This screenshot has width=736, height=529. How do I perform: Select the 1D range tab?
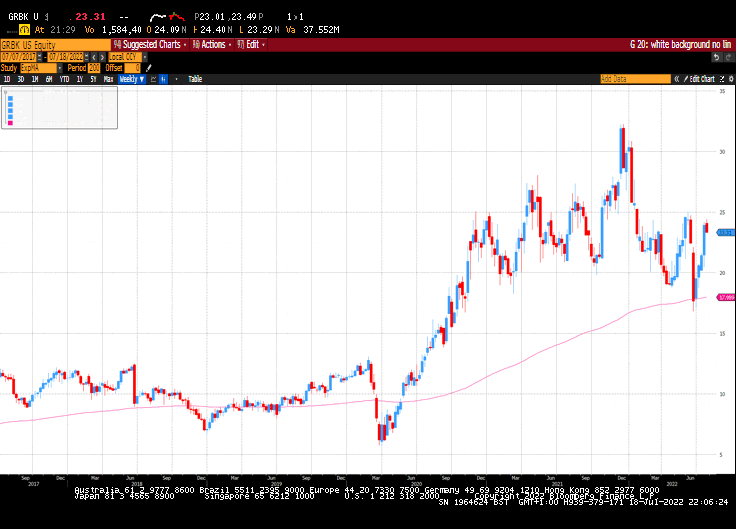(7, 79)
